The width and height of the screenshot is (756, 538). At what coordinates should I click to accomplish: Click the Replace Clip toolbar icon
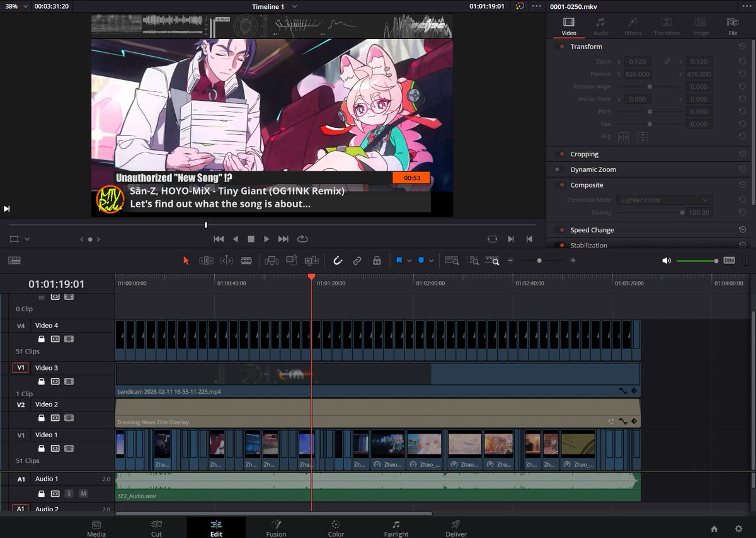(x=311, y=260)
